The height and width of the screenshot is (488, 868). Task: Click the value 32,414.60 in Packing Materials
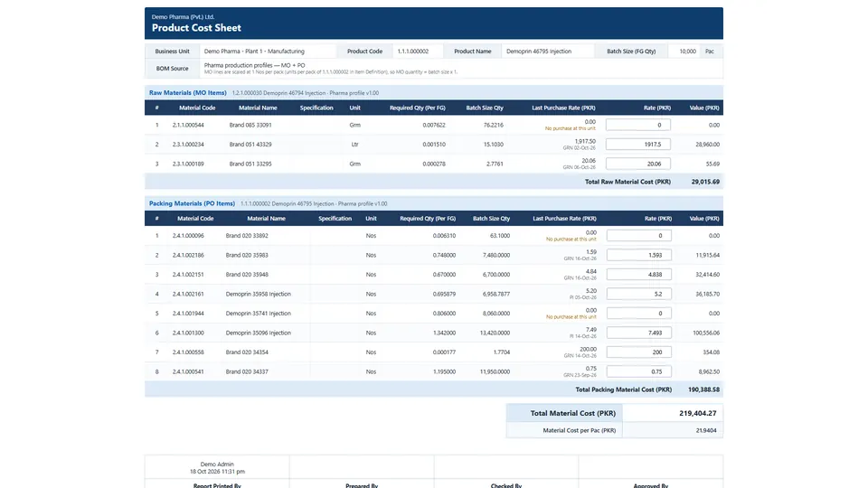[x=707, y=275]
